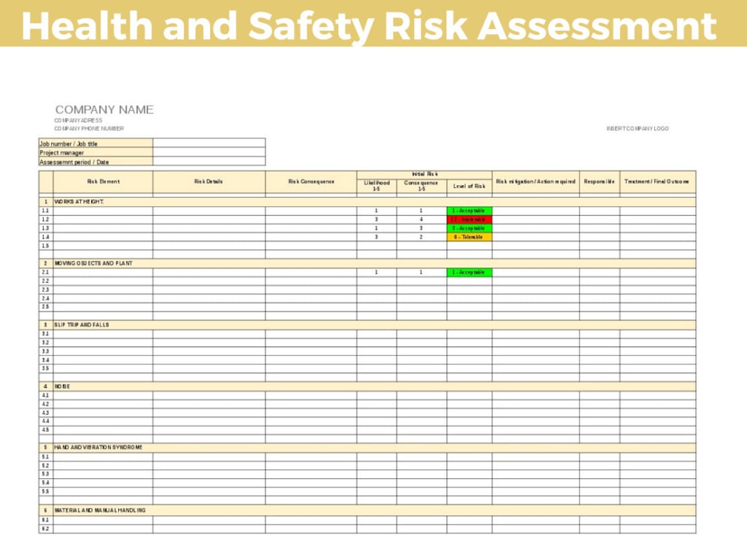Viewport: 747px width, 560px height.
Task: Select the Assessment period / Date field
Action: click(208, 162)
